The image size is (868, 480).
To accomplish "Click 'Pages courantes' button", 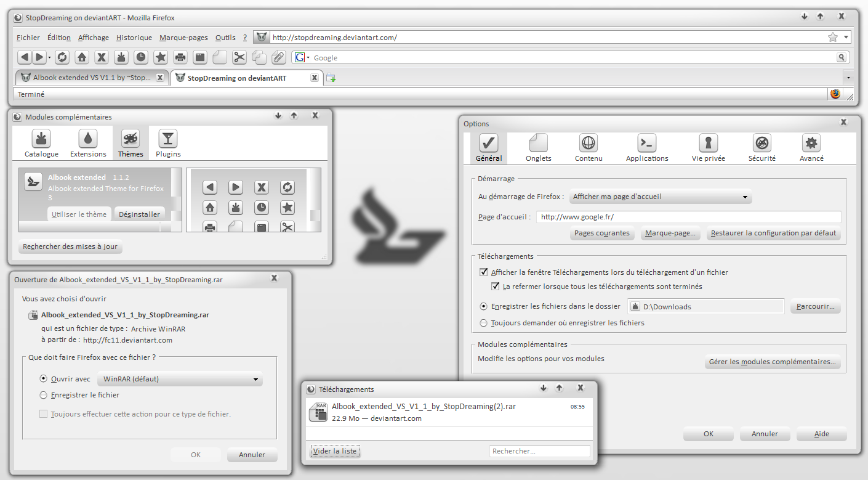I will [x=602, y=234].
